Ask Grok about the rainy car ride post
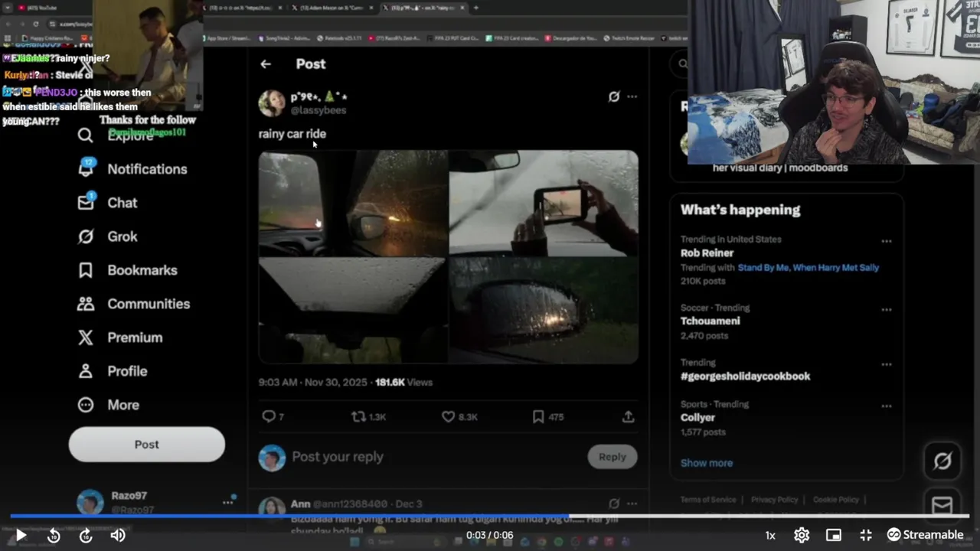The height and width of the screenshot is (551, 980). click(614, 96)
